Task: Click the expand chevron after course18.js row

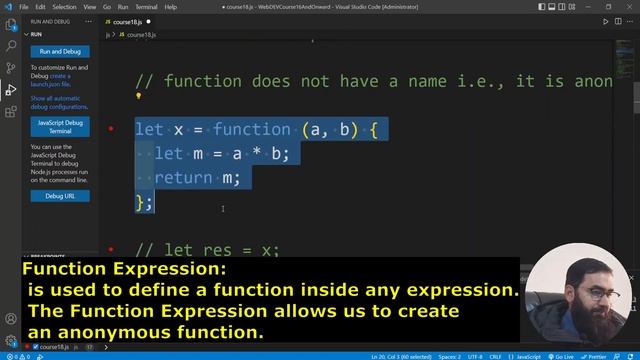Action: (x=106, y=347)
